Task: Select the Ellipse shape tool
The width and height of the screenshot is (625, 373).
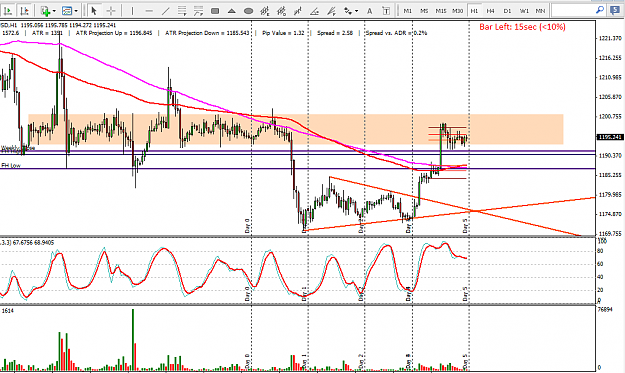Action: [248, 11]
